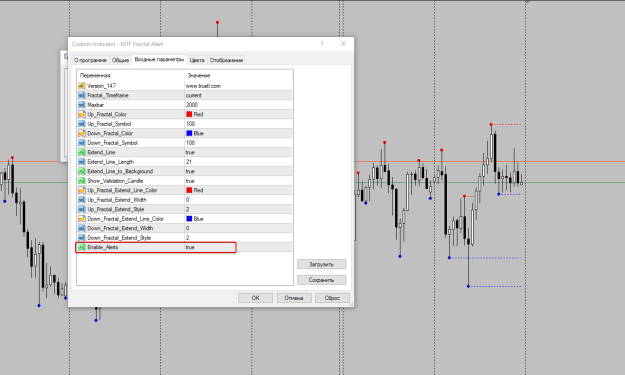
Task: Click the dialog help question mark
Action: coord(322,44)
